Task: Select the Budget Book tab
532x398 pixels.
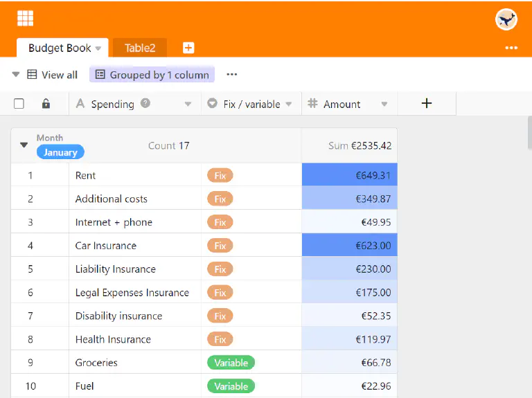Action: click(59, 48)
